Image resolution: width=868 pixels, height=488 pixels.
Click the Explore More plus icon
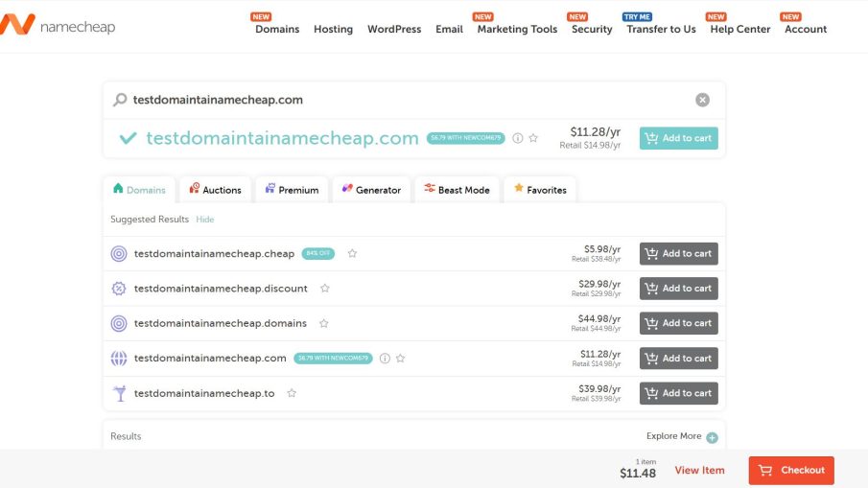click(712, 437)
